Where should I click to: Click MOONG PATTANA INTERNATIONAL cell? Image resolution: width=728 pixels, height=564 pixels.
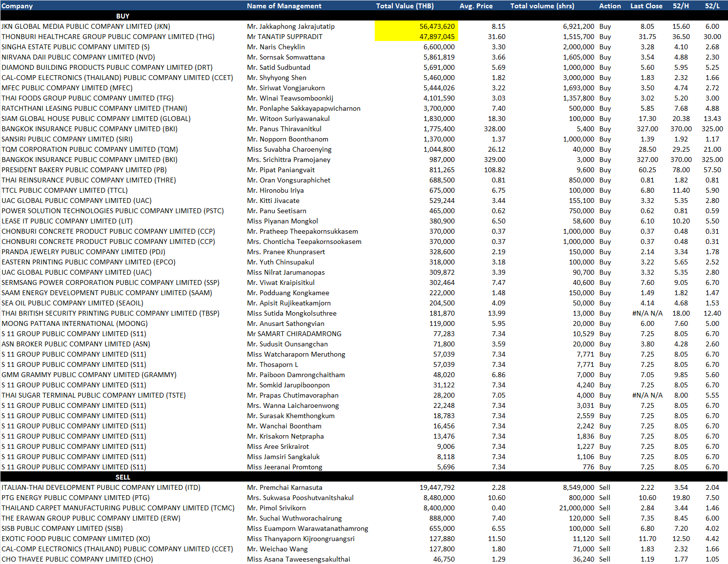click(75, 323)
